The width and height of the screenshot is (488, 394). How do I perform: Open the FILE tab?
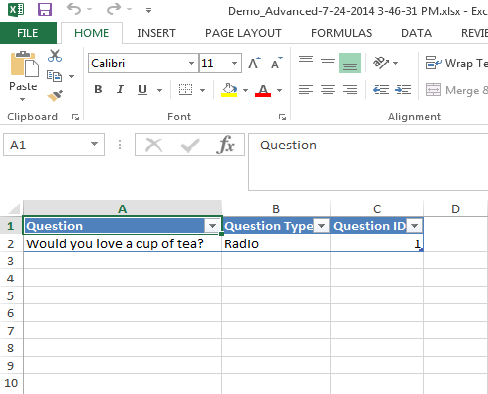(28, 33)
